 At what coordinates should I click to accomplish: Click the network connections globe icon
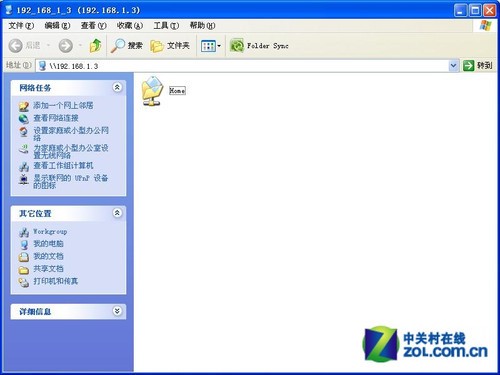pos(24,119)
